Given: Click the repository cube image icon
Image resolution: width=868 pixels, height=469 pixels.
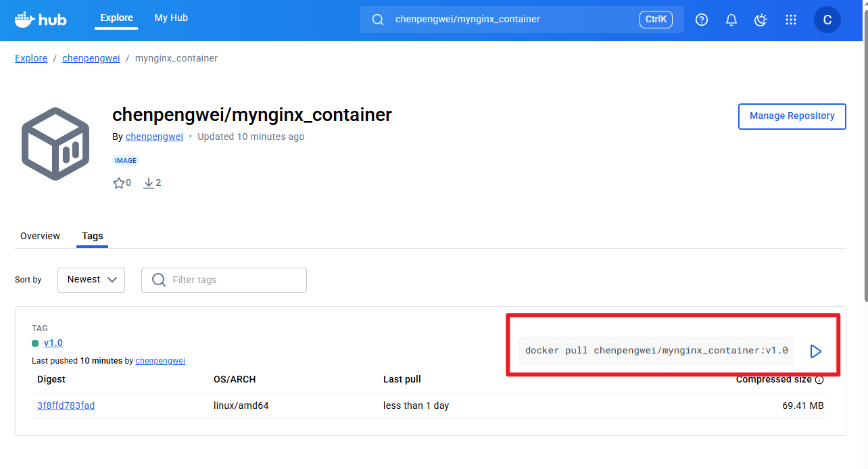Looking at the screenshot, I should 55,144.
